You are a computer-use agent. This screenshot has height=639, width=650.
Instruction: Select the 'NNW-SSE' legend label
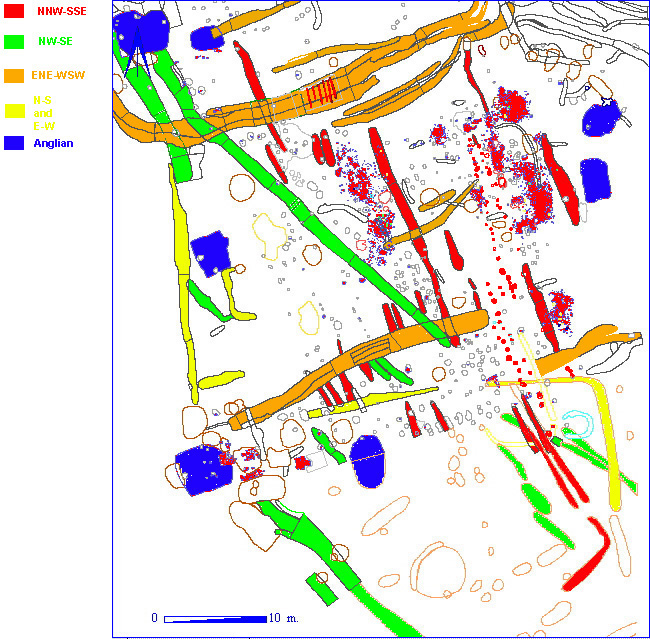click(x=62, y=11)
